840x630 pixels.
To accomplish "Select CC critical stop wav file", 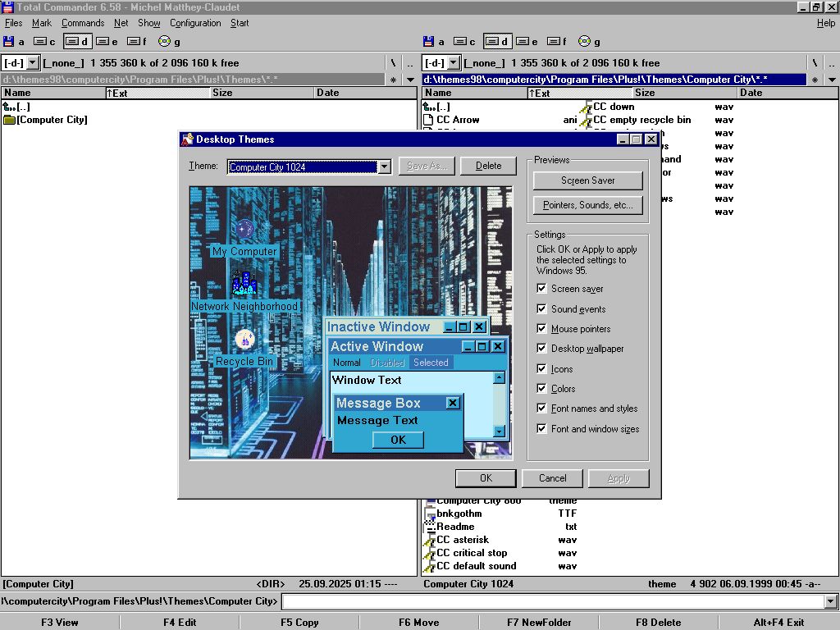I will click(471, 553).
